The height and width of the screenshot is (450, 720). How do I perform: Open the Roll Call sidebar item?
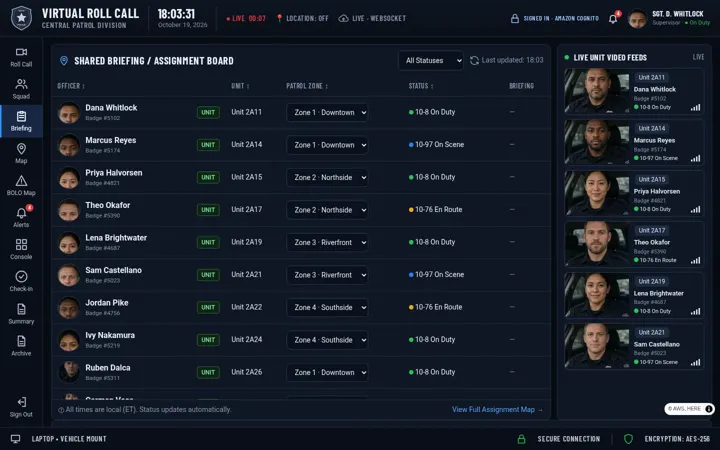pos(21,57)
